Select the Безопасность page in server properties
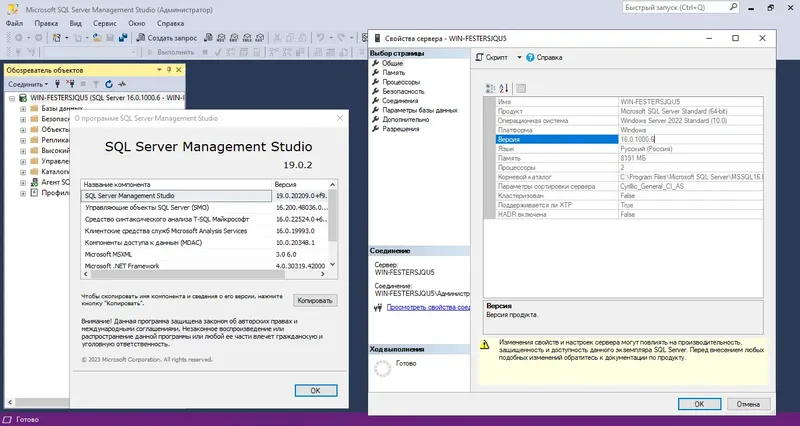The width and height of the screenshot is (800, 426). (x=403, y=91)
